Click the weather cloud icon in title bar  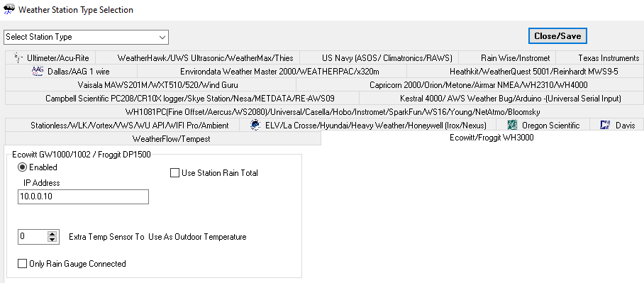coord(9,9)
